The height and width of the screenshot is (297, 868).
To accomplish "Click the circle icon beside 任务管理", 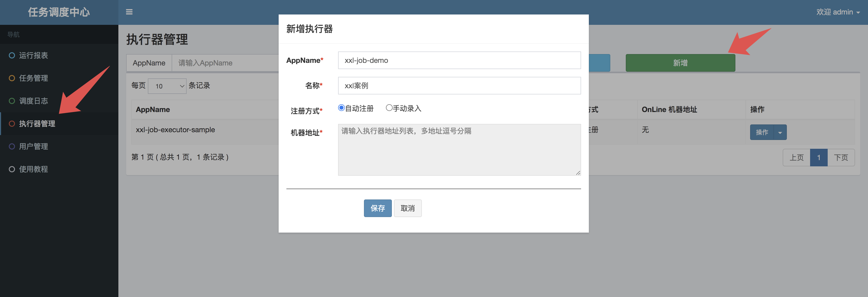I will tap(12, 78).
